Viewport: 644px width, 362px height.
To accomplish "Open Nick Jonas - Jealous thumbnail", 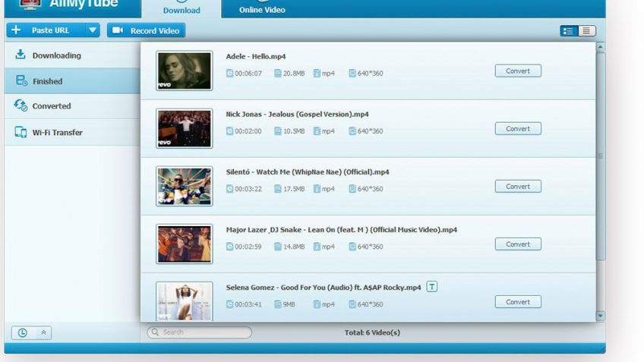I will 185,128.
